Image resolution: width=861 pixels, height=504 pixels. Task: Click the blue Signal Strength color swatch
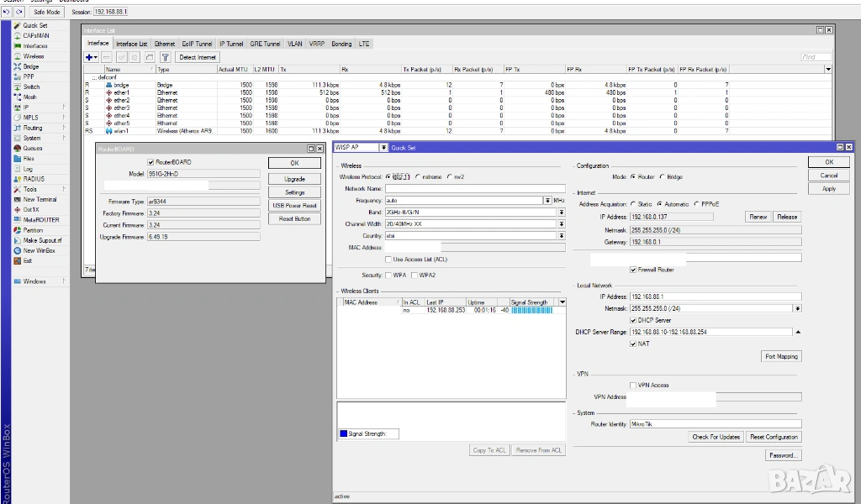click(343, 433)
